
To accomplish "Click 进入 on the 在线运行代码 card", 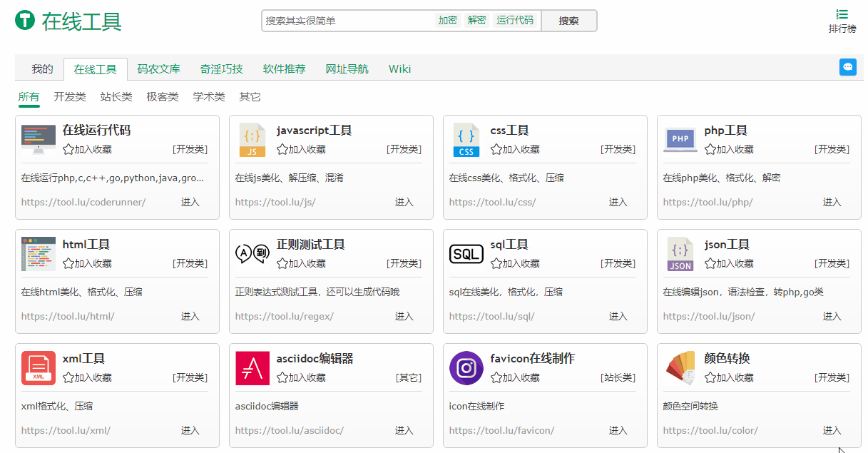I will 190,202.
